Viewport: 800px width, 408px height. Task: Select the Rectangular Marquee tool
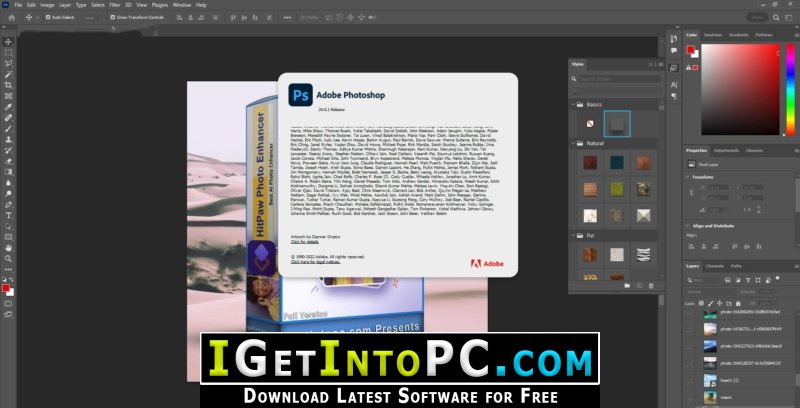[8, 52]
